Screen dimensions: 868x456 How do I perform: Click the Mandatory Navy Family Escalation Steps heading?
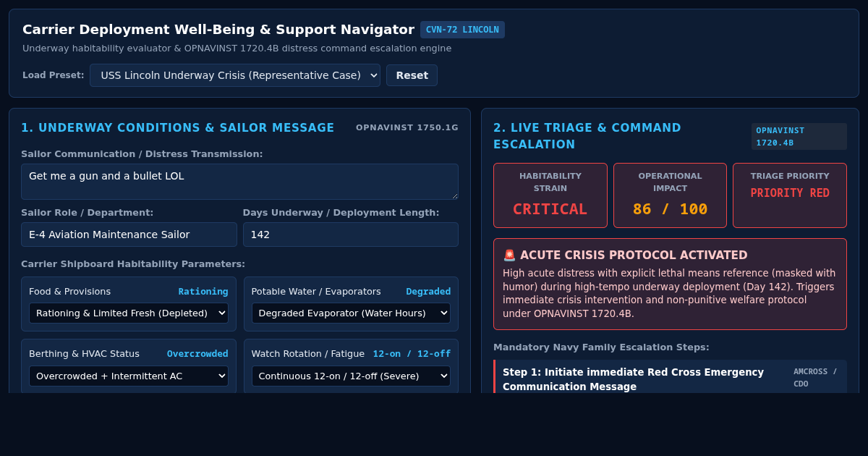[x=601, y=347]
